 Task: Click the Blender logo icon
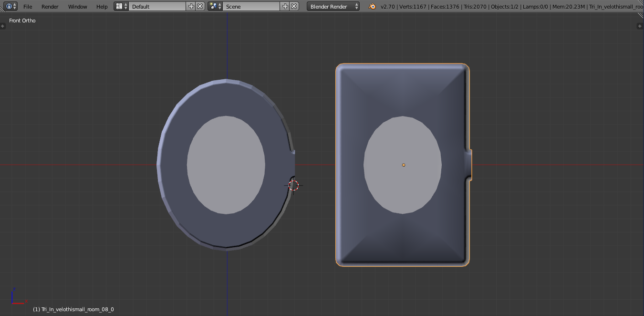[x=372, y=6]
